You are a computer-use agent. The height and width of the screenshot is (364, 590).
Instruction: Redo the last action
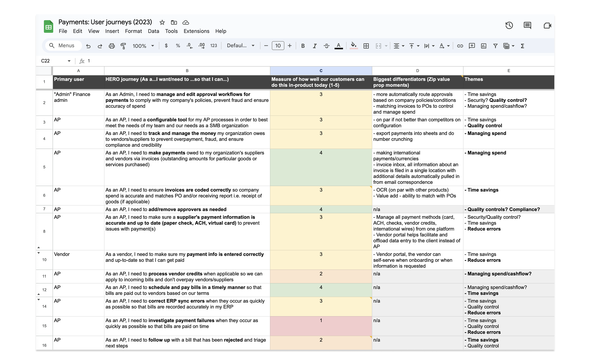[100, 46]
